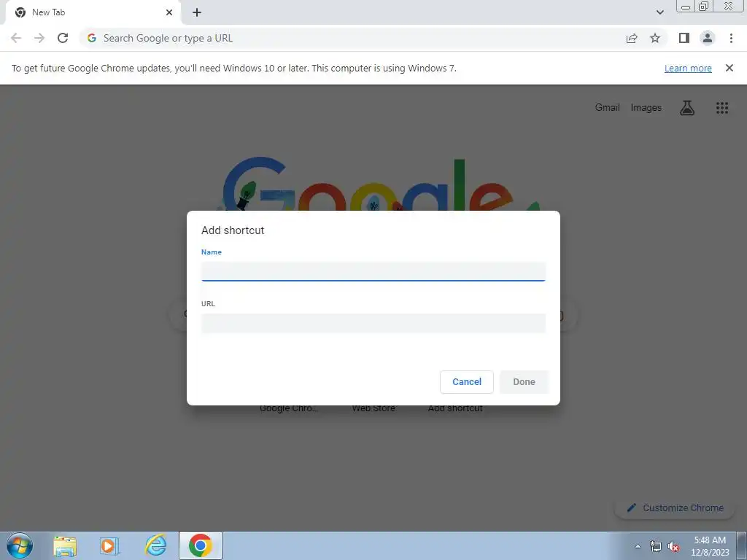Open the profile avatar icon

pyautogui.click(x=708, y=38)
